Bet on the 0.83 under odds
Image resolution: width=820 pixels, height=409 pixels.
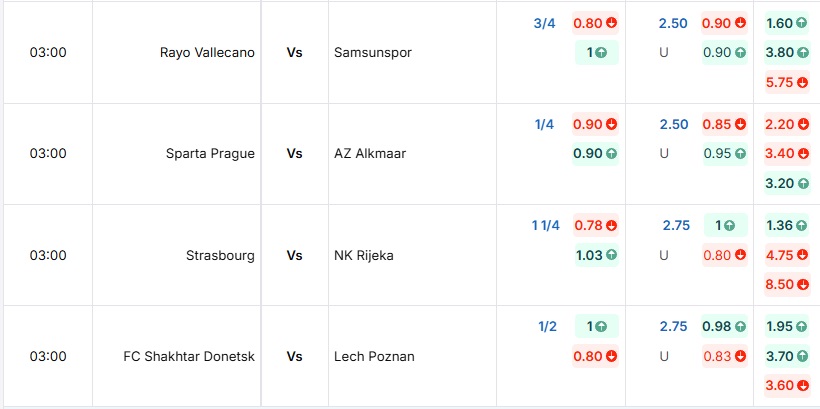(717, 356)
